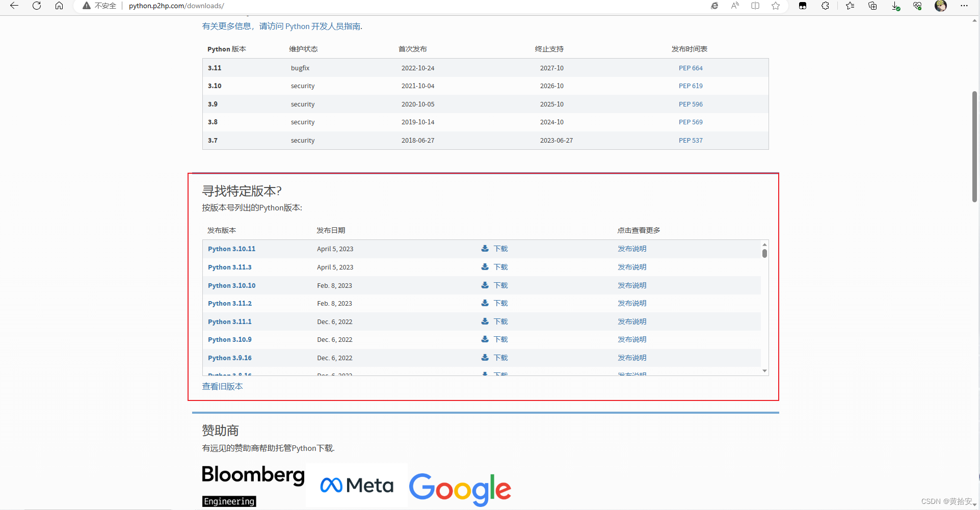This screenshot has width=980, height=510.
Task: Reload page in Internet Explorer mode
Action: (714, 6)
